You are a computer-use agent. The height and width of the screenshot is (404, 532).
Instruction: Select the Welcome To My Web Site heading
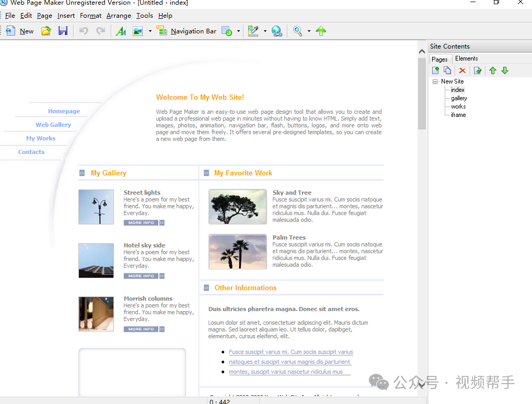click(200, 97)
